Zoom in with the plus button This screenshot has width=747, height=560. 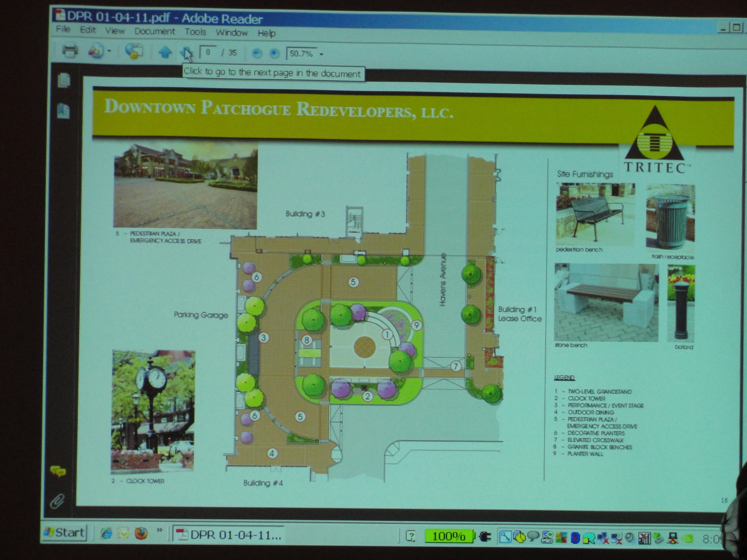click(274, 53)
